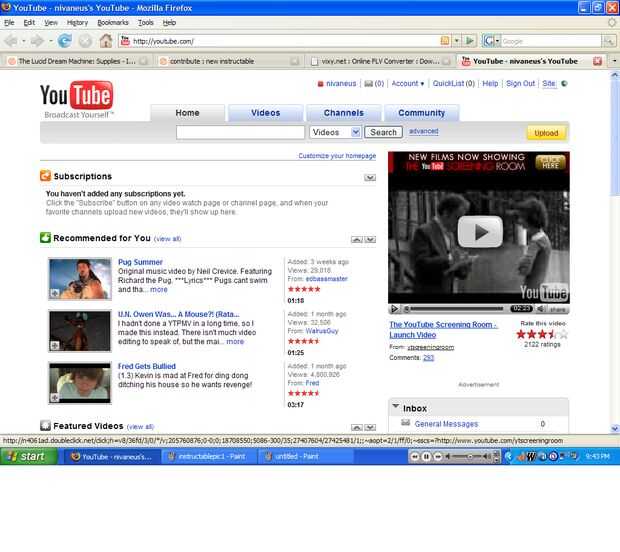Open the Pug Summer video title link
The height and width of the screenshot is (552, 620).
(140, 262)
